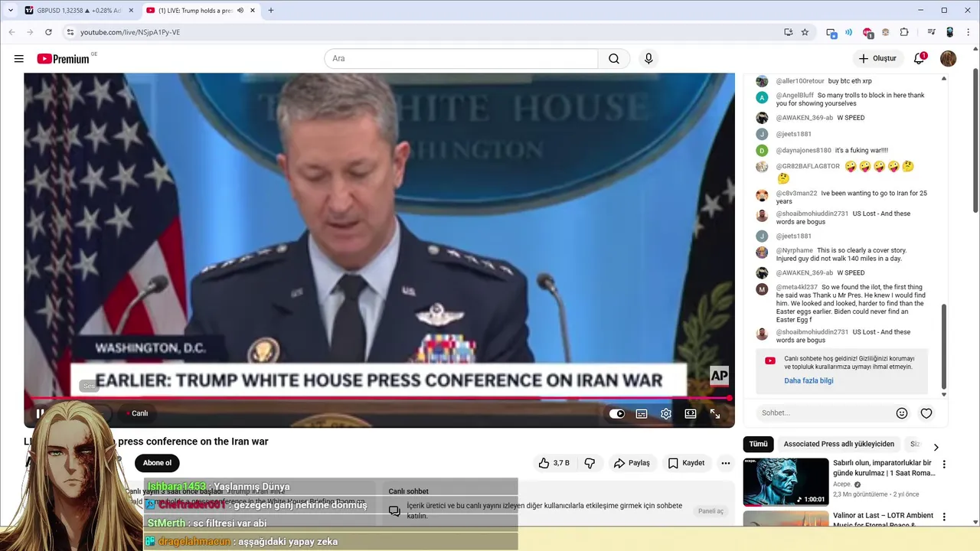Open the media controls icon
The height and width of the screenshot is (551, 980).
point(932,32)
